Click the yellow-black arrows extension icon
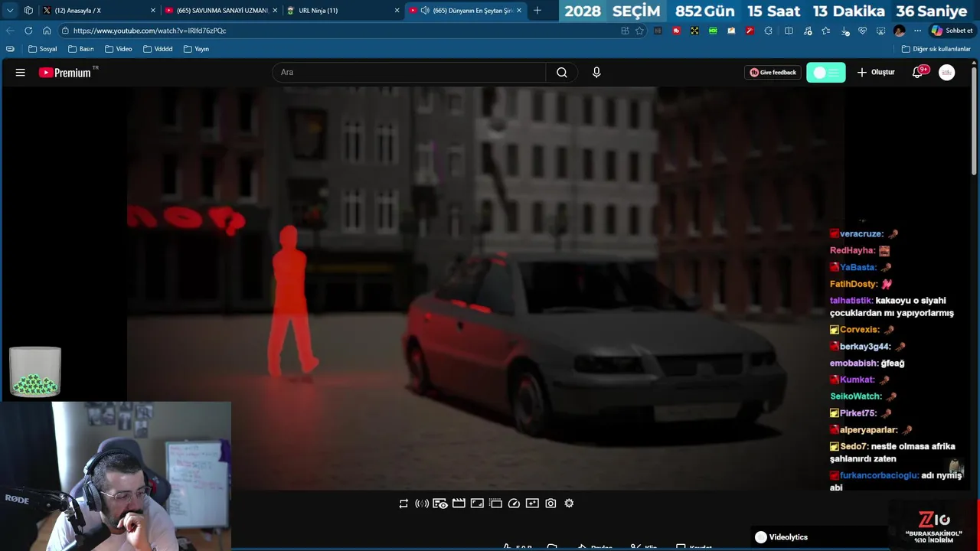 (694, 31)
